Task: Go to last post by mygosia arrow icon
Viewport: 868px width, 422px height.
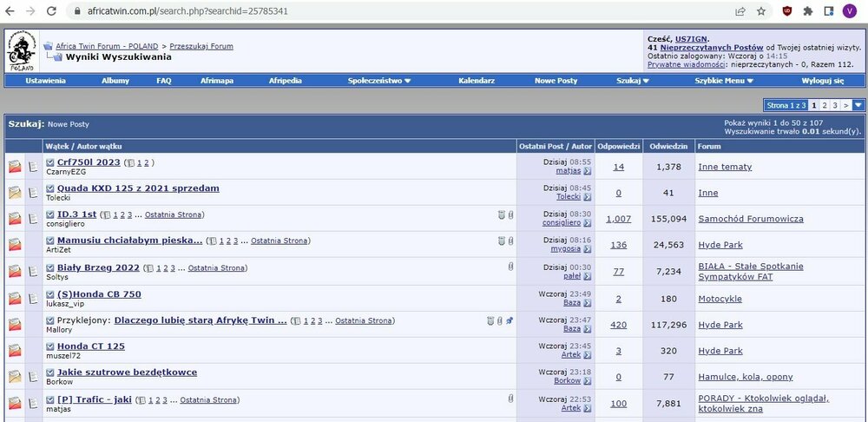Action: pos(587,248)
